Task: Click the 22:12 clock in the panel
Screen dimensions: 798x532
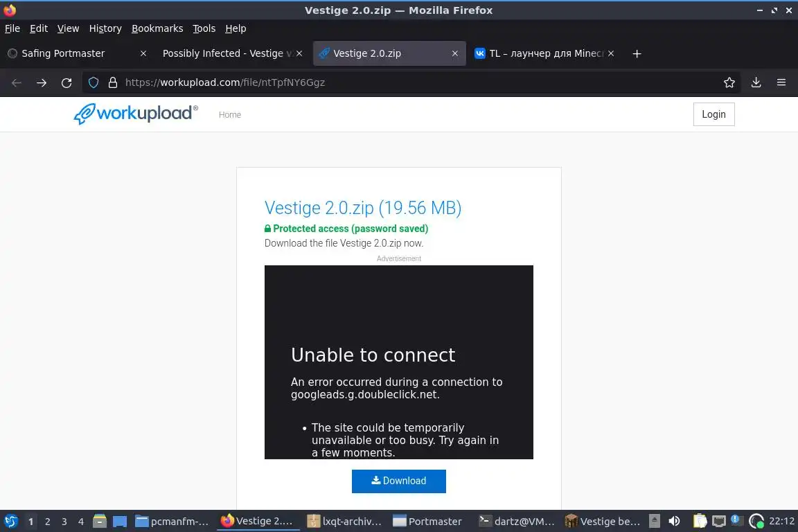Action: pos(781,522)
